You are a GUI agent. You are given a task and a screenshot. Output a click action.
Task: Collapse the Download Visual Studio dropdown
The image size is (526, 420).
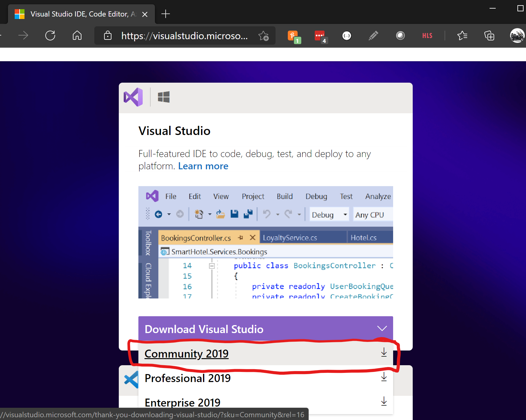[x=266, y=329]
